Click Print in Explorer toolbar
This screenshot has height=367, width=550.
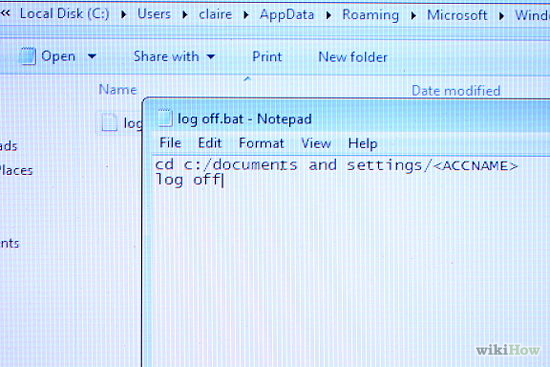267,56
